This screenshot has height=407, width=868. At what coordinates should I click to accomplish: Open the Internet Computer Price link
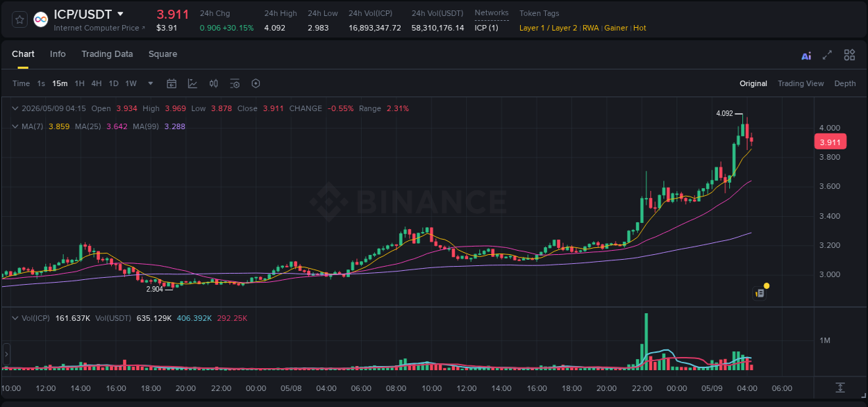[99, 28]
